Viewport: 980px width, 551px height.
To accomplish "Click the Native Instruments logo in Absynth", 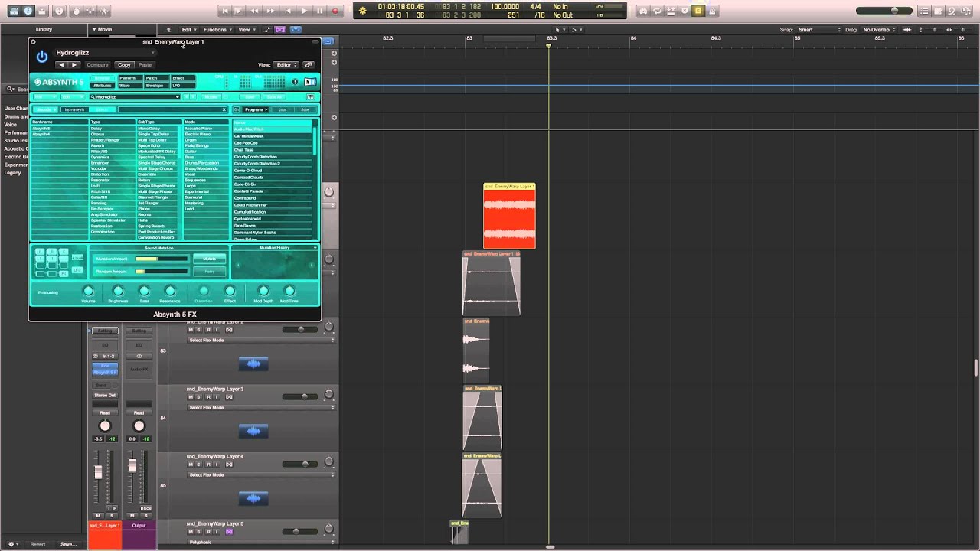I will click(309, 82).
